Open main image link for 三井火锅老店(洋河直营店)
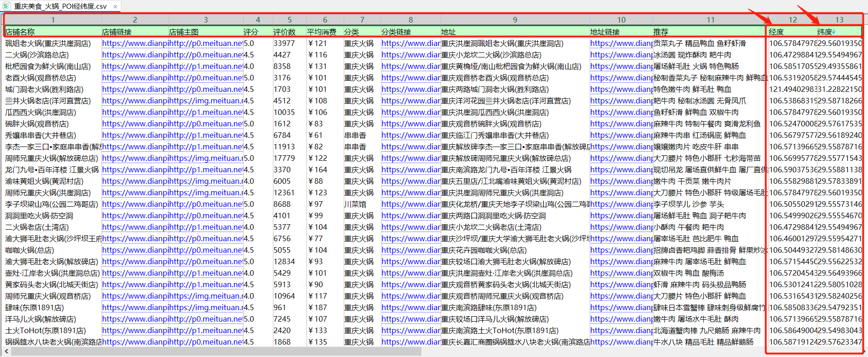Screen dimensions: 868x357 (206, 101)
